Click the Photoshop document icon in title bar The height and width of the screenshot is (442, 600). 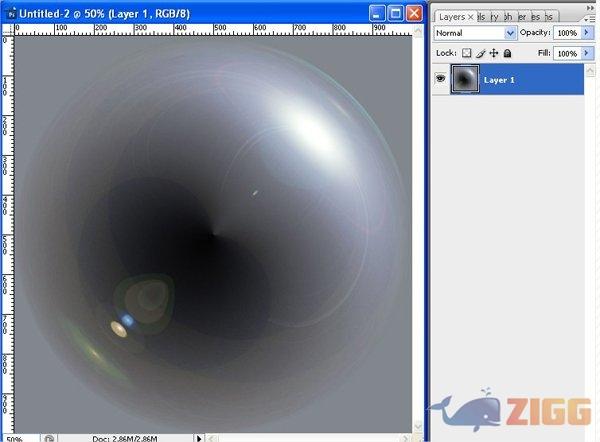[x=8, y=13]
